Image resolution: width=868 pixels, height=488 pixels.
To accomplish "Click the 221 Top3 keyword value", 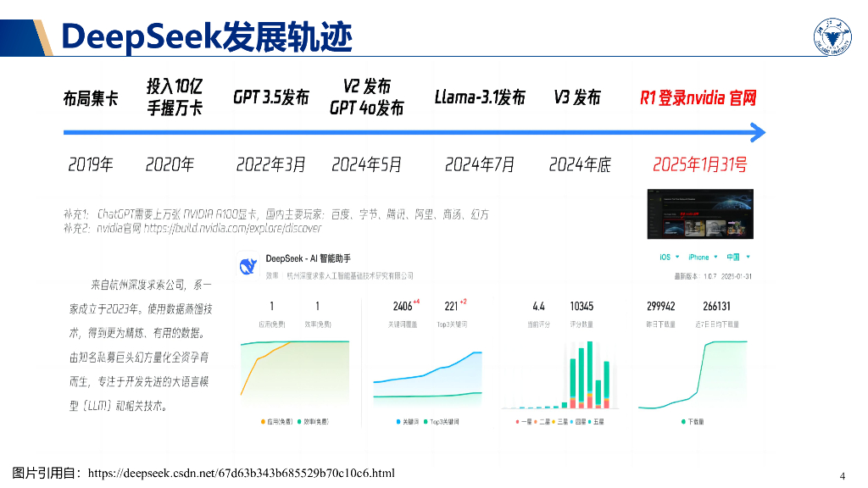I will click(451, 307).
